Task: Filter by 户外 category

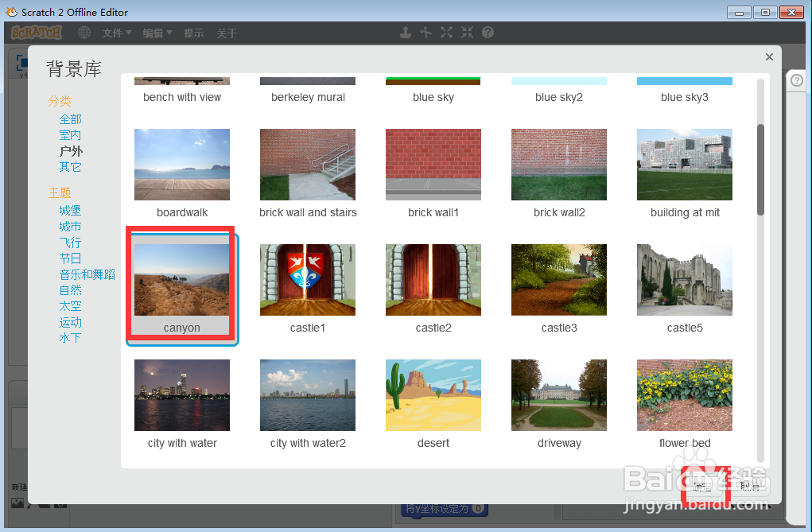Action: pyautogui.click(x=71, y=151)
